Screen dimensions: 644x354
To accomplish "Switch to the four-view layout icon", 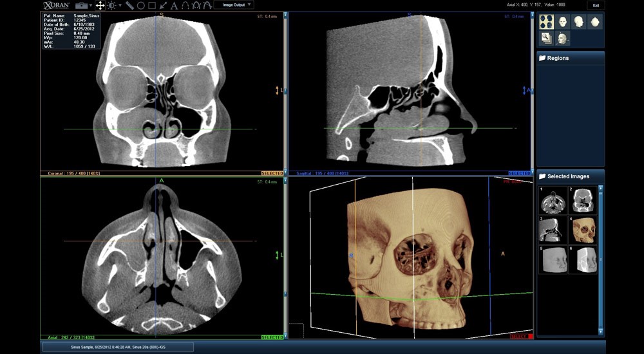I will (x=546, y=22).
